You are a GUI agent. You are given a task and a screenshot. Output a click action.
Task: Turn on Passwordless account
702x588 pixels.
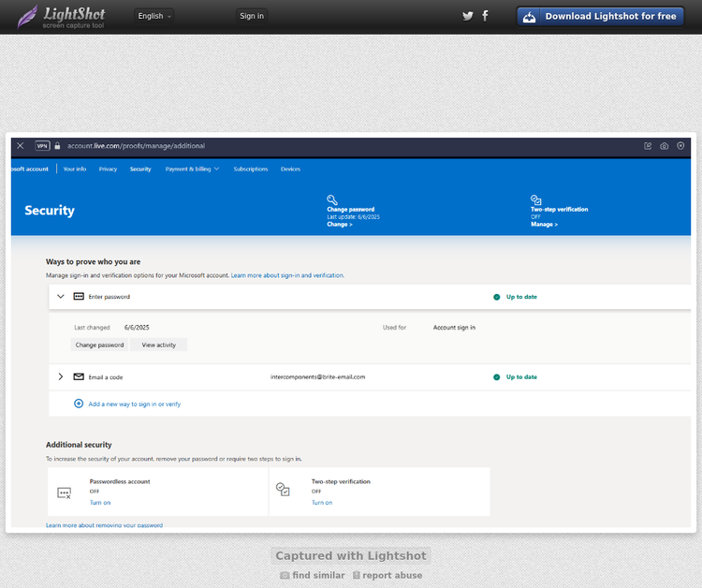100,503
